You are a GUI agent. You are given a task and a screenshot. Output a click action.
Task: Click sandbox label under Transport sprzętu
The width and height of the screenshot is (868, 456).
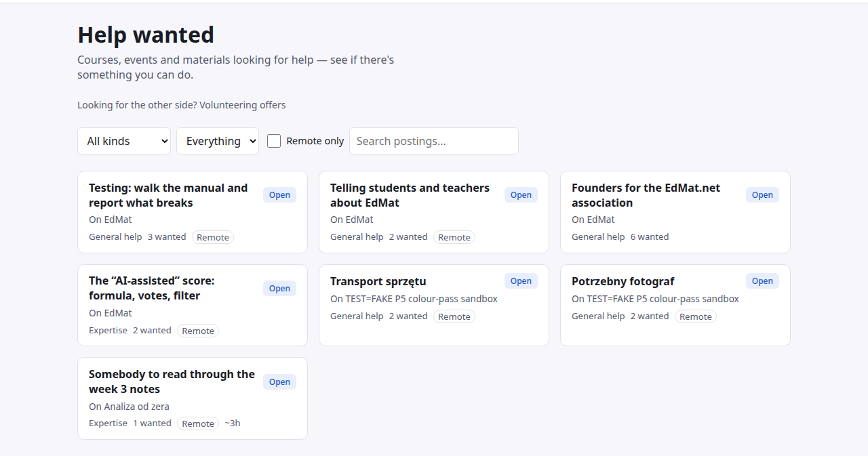(x=414, y=299)
